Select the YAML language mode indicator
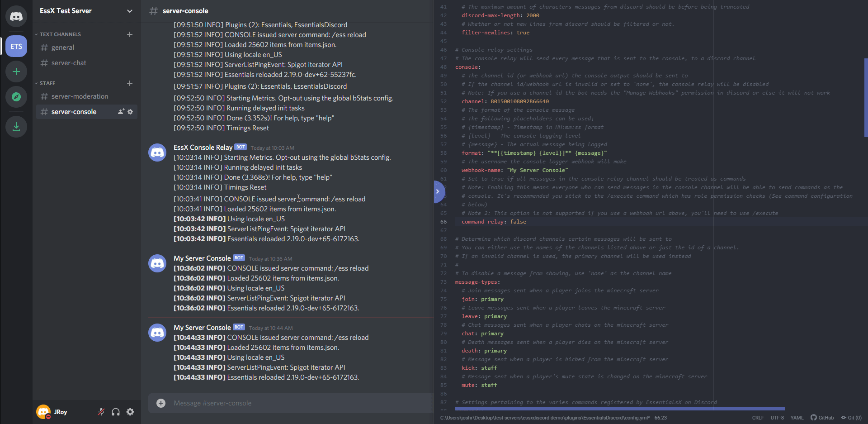868x424 pixels. 797,417
